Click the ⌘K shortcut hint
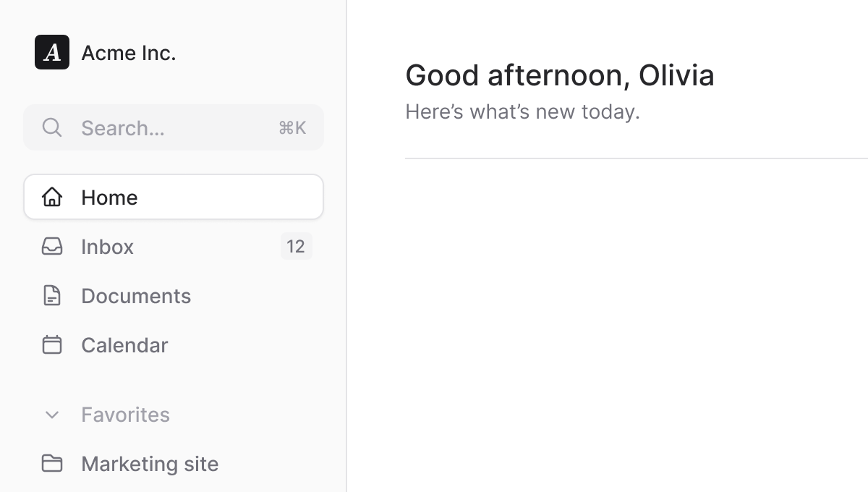Viewport: 868px width, 492px height. click(292, 128)
